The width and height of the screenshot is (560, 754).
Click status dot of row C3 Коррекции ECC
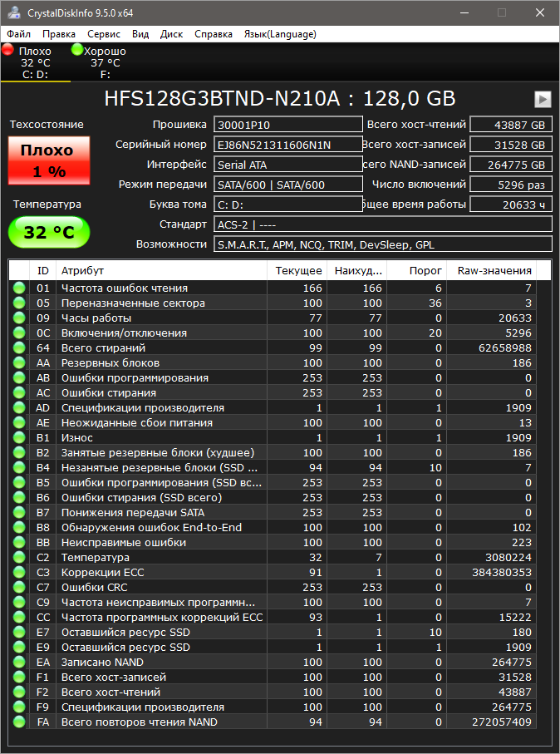[19, 572]
